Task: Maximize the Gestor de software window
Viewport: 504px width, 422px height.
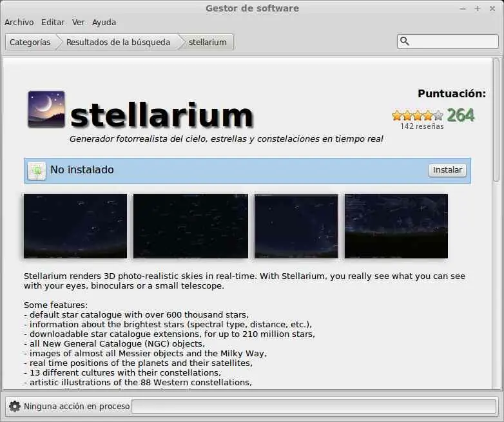Action: [x=478, y=8]
